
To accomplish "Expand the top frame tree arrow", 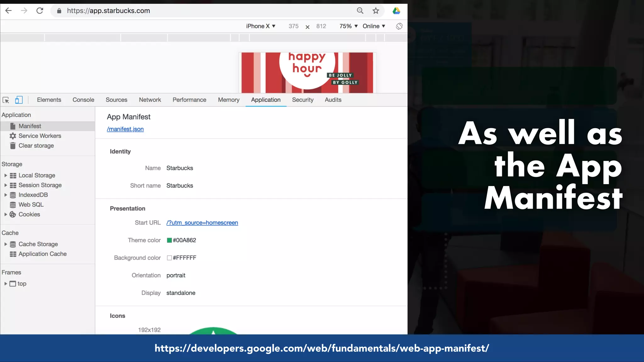I will click(5, 284).
